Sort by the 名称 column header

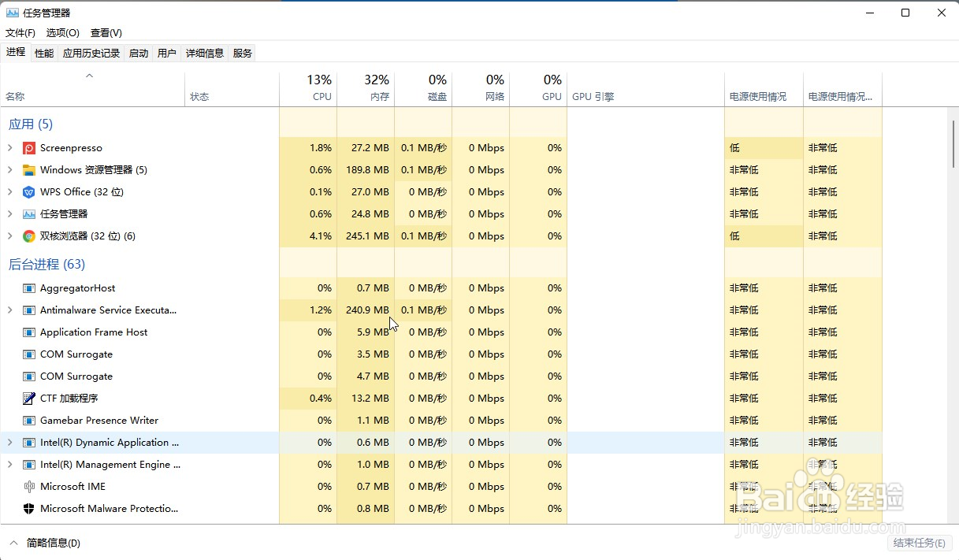coord(92,89)
